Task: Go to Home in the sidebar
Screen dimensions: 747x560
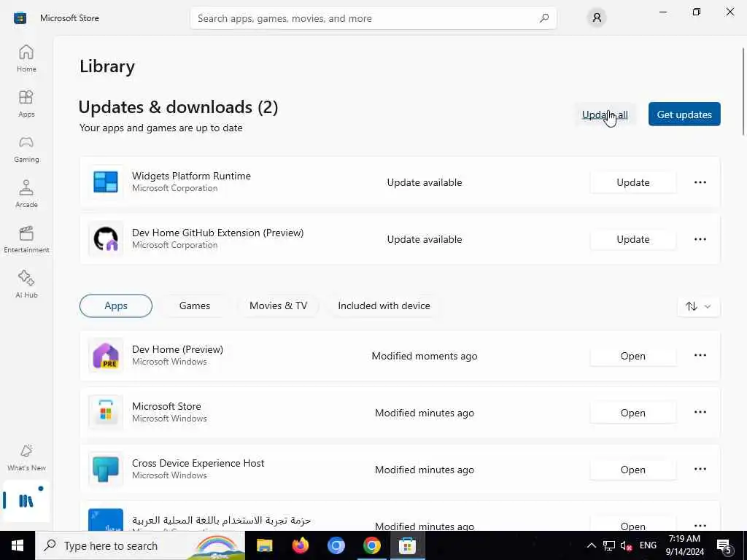Action: (x=26, y=58)
